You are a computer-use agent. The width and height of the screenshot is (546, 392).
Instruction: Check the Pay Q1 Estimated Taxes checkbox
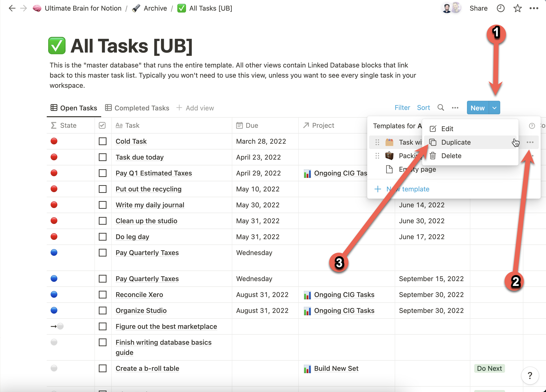tap(103, 173)
